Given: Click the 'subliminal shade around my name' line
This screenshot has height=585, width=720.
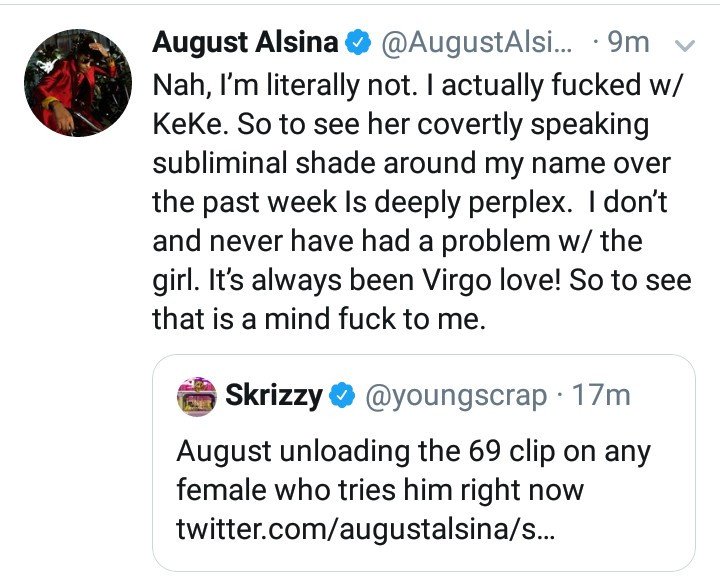Looking at the screenshot, I should pos(411,163).
